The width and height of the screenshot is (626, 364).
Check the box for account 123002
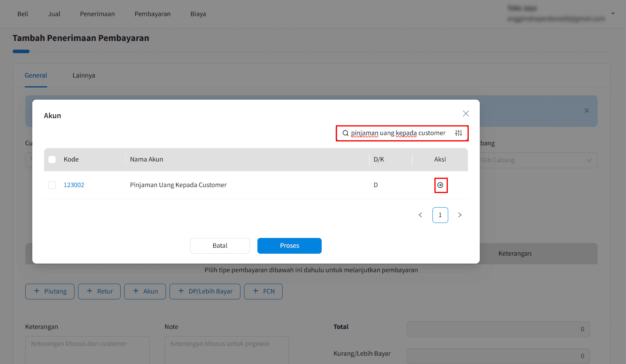pos(52,185)
